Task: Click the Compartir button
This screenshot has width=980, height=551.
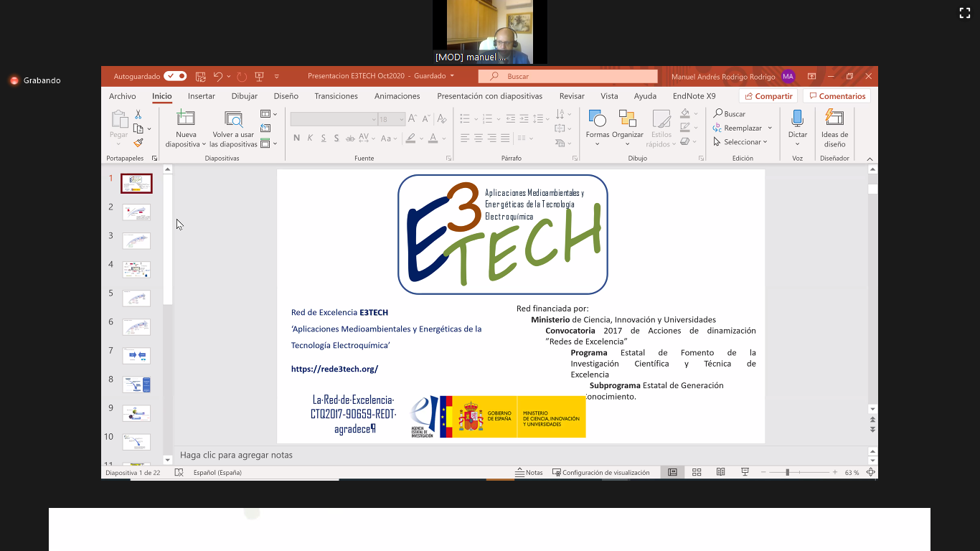Action: pyautogui.click(x=768, y=96)
